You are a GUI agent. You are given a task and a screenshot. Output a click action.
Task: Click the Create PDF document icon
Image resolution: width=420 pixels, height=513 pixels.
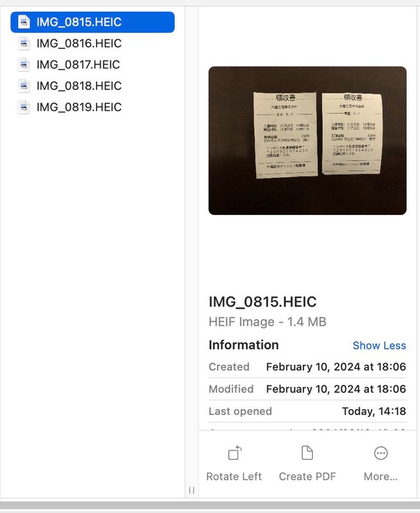(x=307, y=453)
